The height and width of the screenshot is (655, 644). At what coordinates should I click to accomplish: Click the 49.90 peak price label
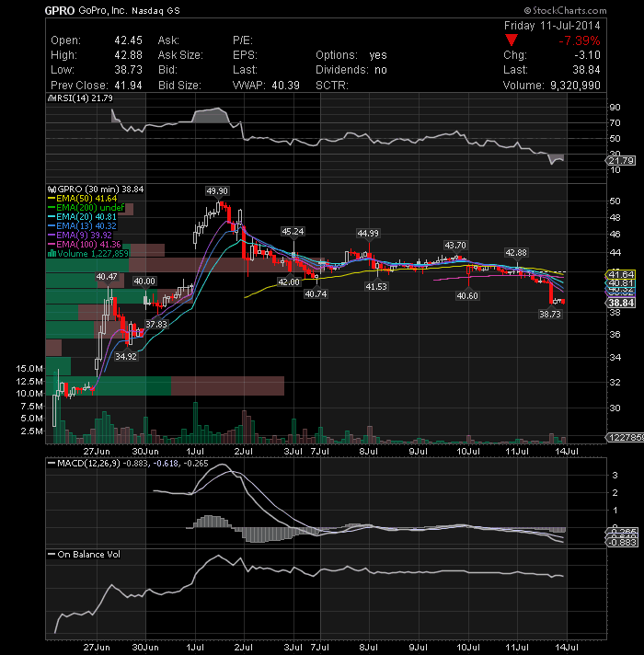click(x=217, y=191)
